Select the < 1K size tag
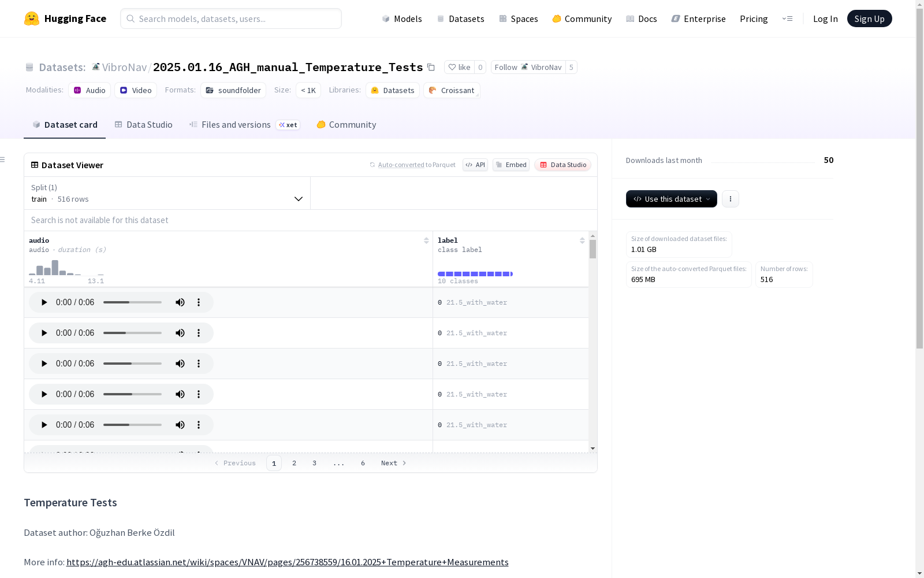The width and height of the screenshot is (924, 578). pos(308,90)
